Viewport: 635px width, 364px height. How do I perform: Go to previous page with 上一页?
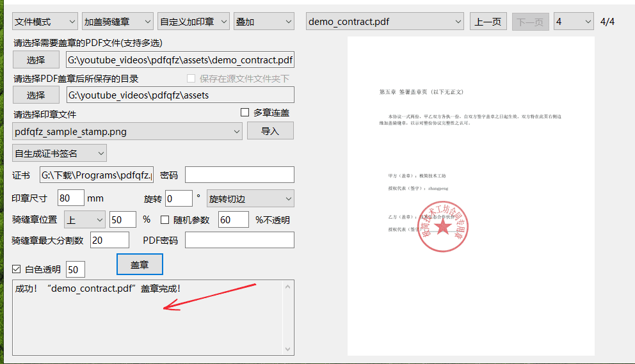[x=488, y=22]
